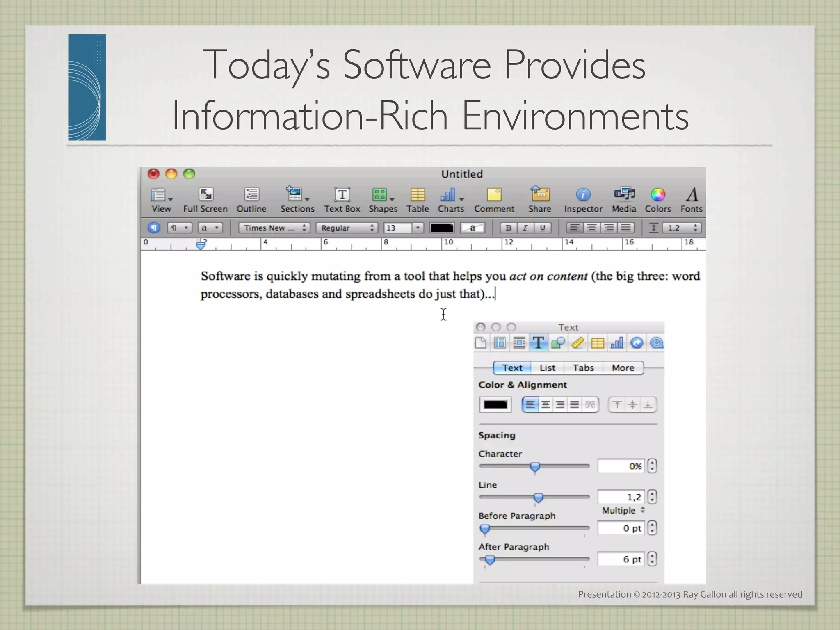Click Before Paragraph stepper

[652, 528]
